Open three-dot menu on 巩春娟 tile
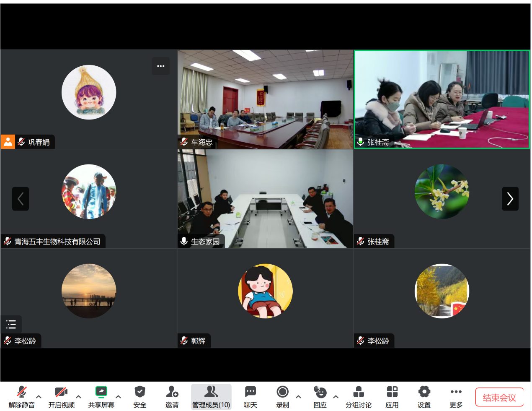The width and height of the screenshot is (532, 411). pyautogui.click(x=160, y=66)
